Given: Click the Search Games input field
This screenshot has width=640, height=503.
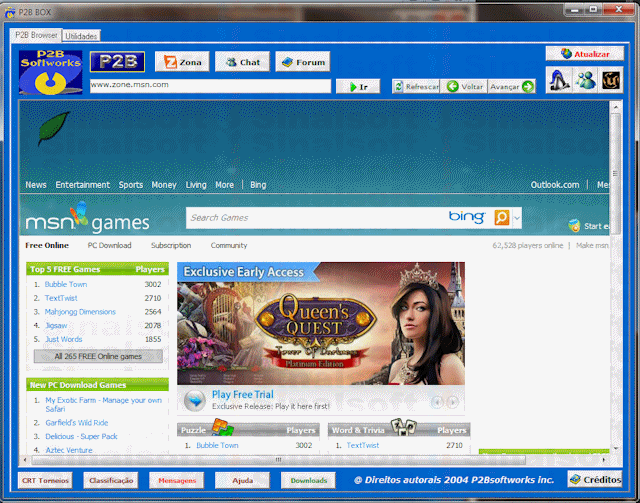Looking at the screenshot, I should point(316,218).
